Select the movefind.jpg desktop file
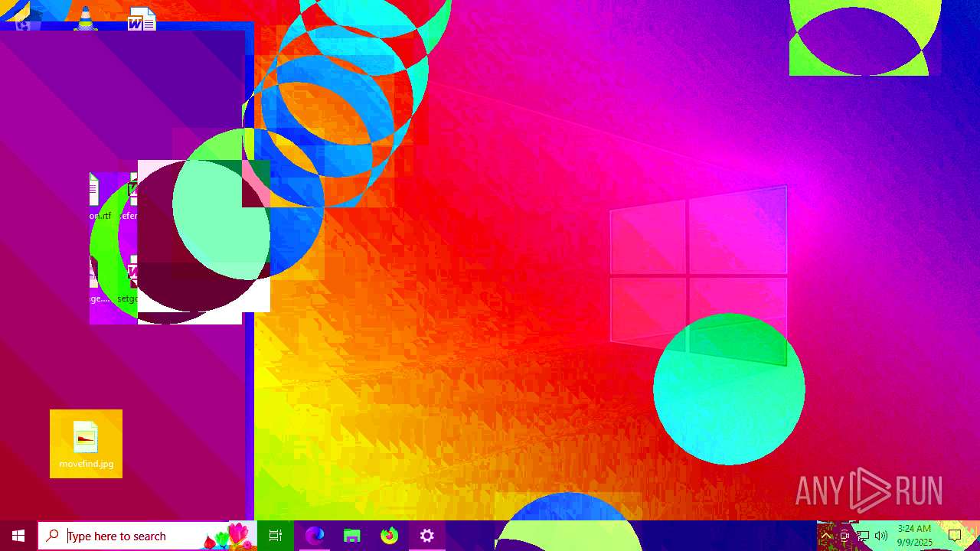 coord(86,445)
